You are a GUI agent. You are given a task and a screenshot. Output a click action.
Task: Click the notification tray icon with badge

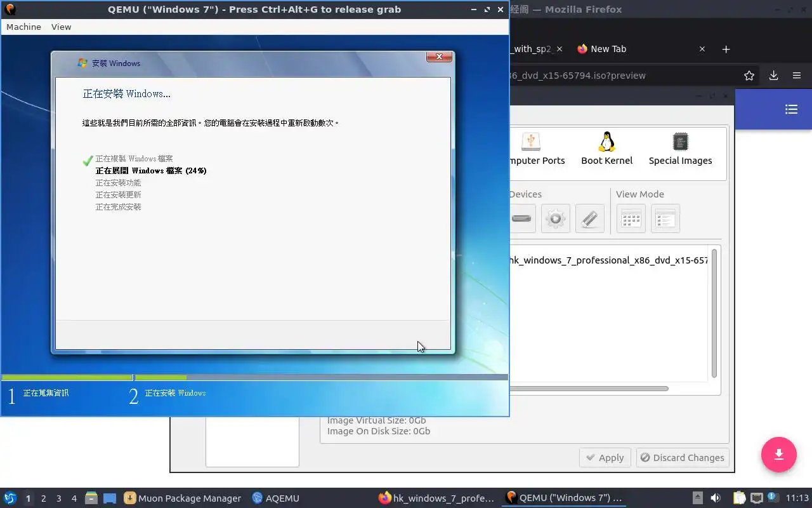773,498
